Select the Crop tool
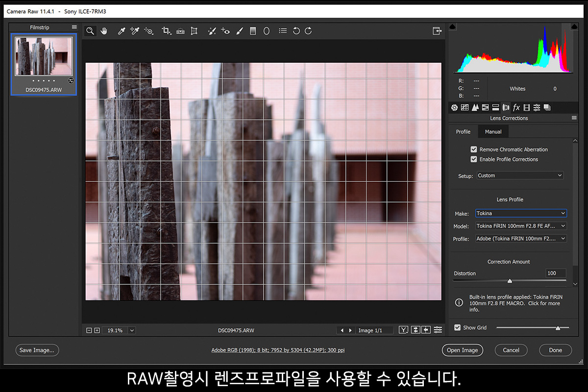Screen dimensions: 588x392 [x=166, y=31]
